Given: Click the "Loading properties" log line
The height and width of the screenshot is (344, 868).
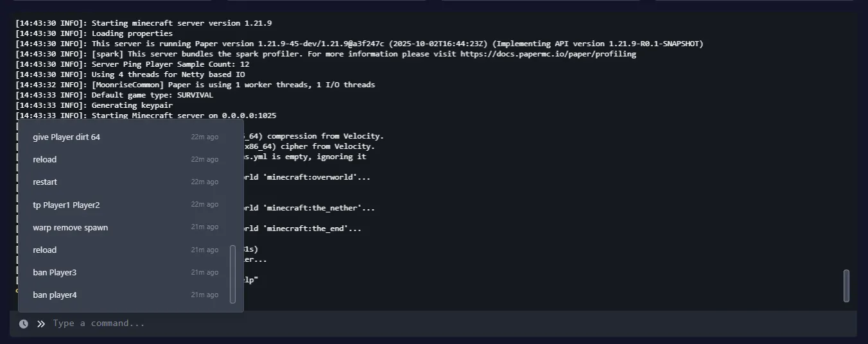Looking at the screenshot, I should pyautogui.click(x=132, y=33).
